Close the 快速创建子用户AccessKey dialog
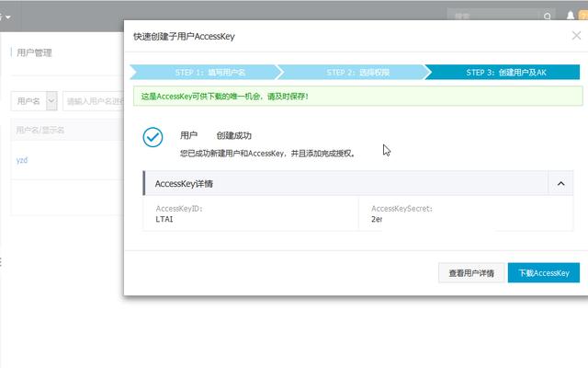Image resolution: width=588 pixels, height=368 pixels. pos(575,36)
